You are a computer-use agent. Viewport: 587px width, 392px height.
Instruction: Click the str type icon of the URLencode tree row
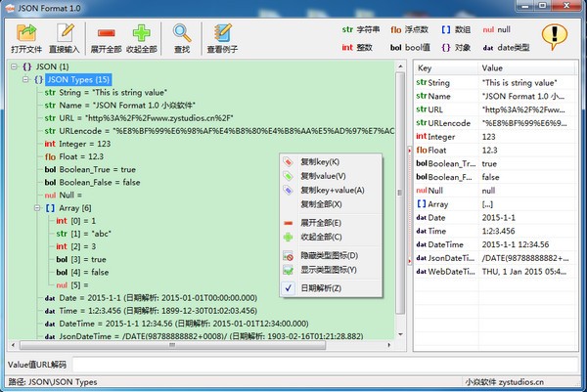point(50,131)
